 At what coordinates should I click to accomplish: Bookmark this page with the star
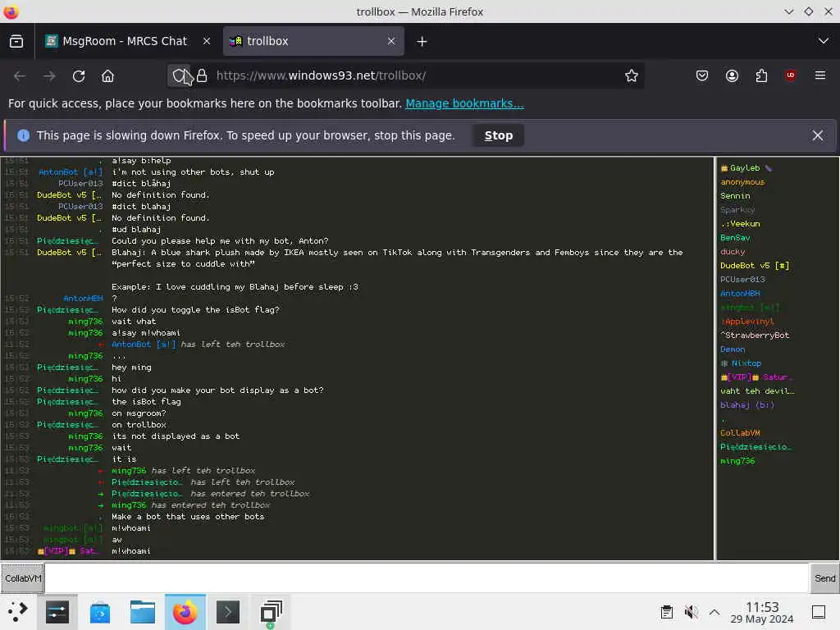631,76
